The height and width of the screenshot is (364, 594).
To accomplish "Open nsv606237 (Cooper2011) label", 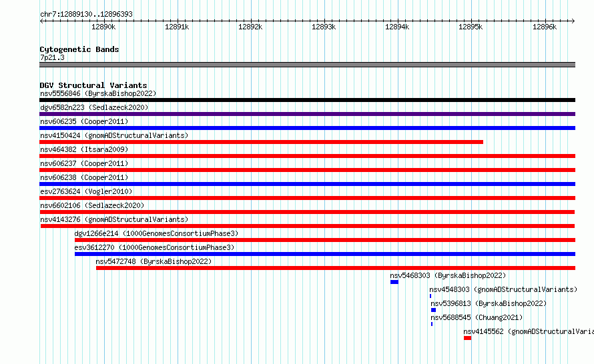I will coord(84,163).
